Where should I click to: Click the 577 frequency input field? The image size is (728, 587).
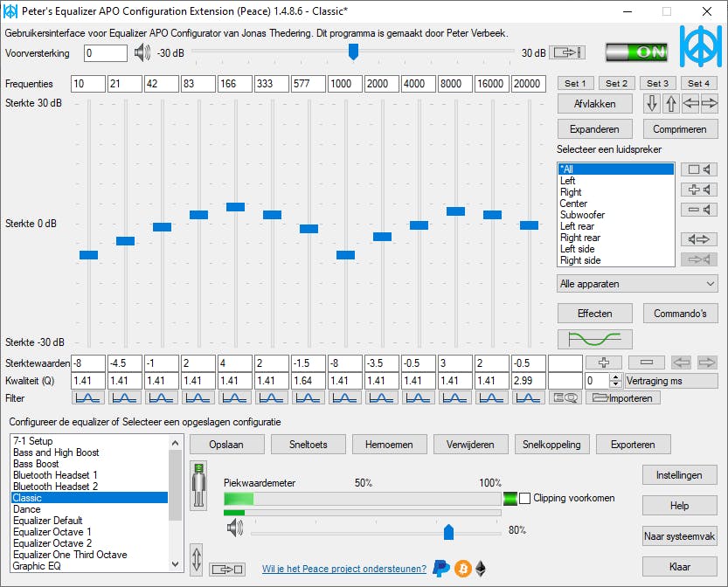[309, 84]
